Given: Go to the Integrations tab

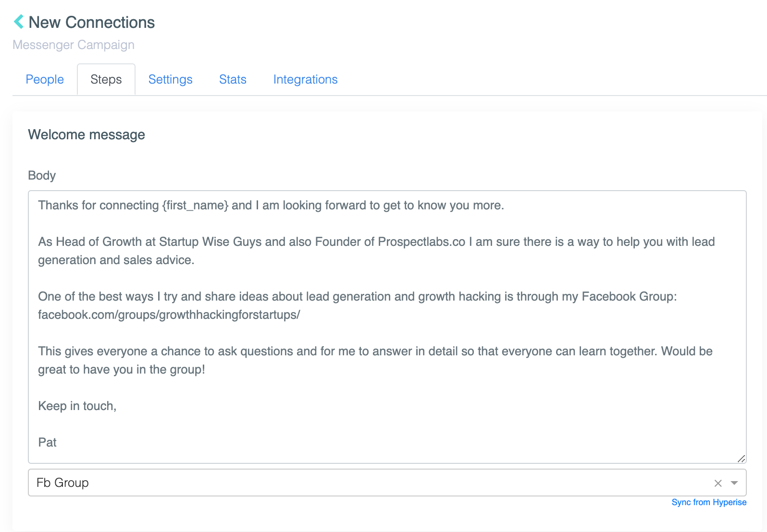Looking at the screenshot, I should (306, 79).
